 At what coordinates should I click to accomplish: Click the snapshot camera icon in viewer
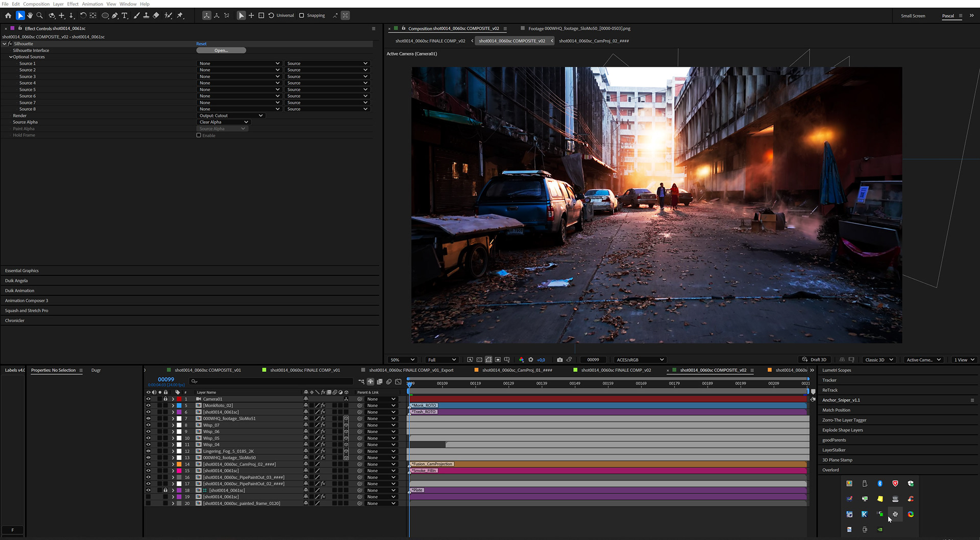tap(559, 360)
